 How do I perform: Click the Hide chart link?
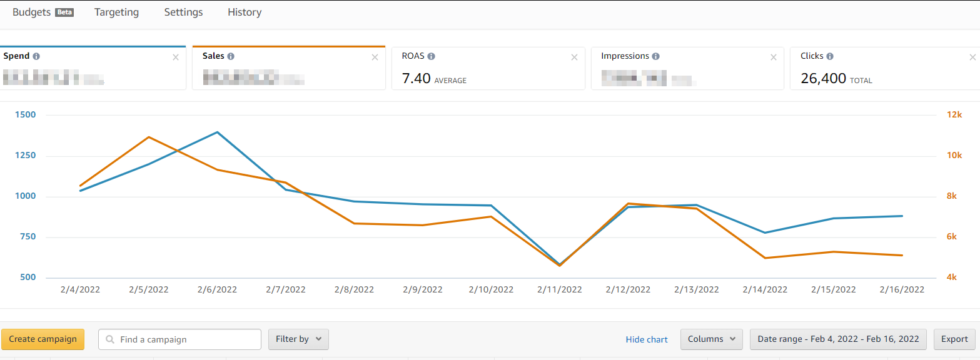(647, 339)
